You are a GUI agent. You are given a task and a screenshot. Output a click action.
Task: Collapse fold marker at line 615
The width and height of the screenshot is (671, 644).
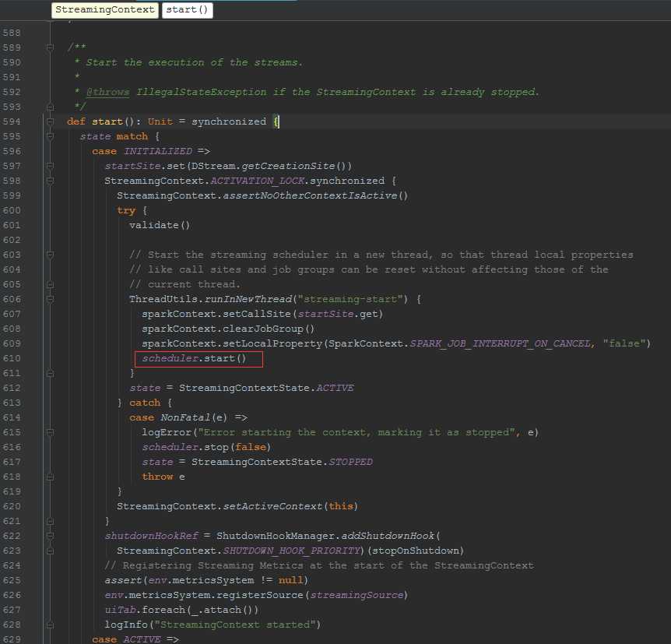coord(50,432)
